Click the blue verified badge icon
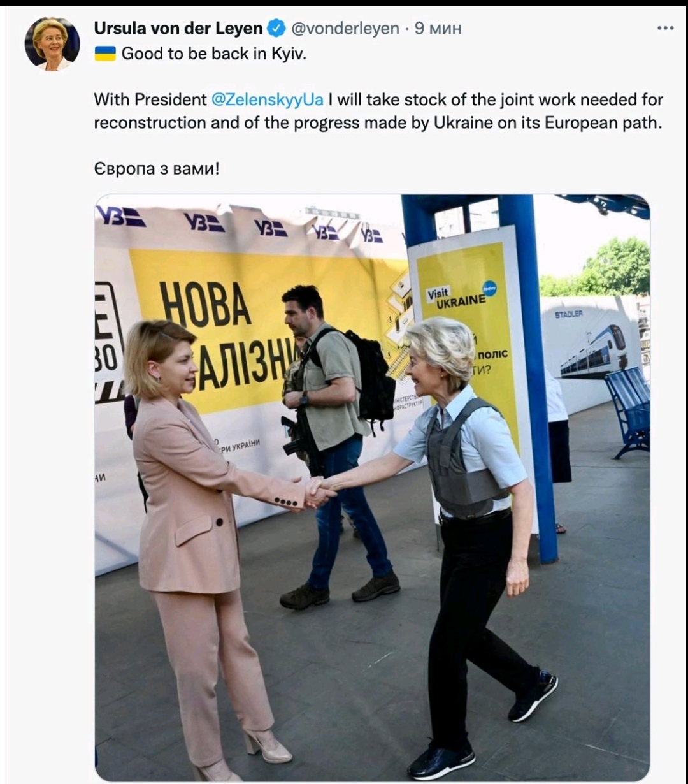The width and height of the screenshot is (688, 784). (276, 28)
